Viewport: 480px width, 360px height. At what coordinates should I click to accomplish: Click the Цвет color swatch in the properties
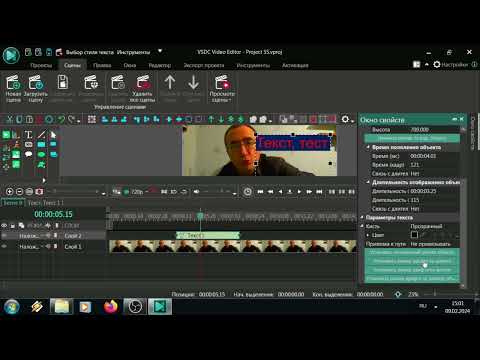[414, 235]
